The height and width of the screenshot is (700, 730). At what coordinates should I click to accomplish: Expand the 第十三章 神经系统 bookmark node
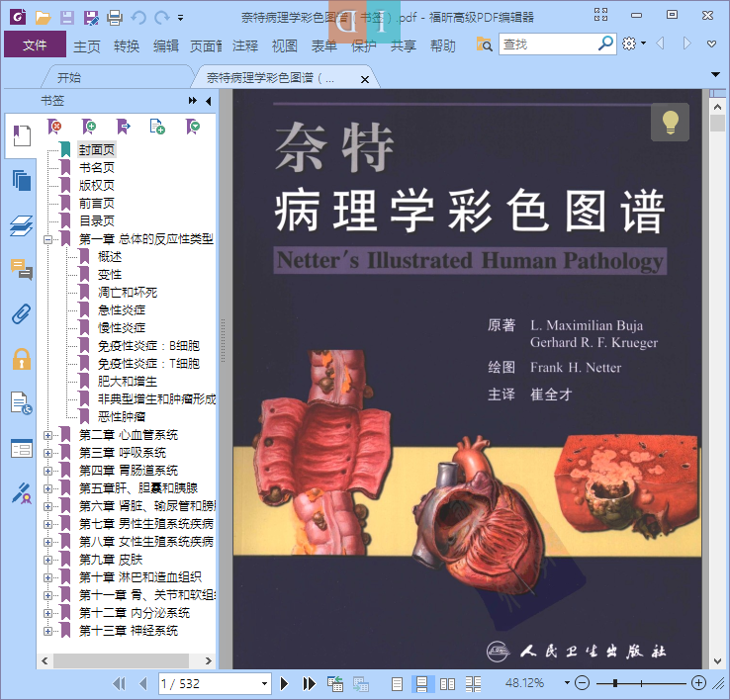point(47,631)
